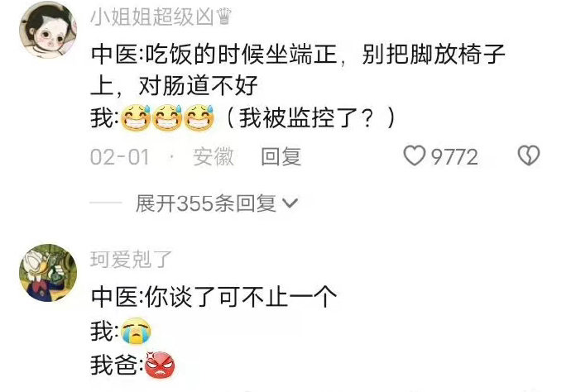This screenshot has height=392, width=571.
Task: Open avatar of 小姐姐超级凶
Action: [x=48, y=30]
